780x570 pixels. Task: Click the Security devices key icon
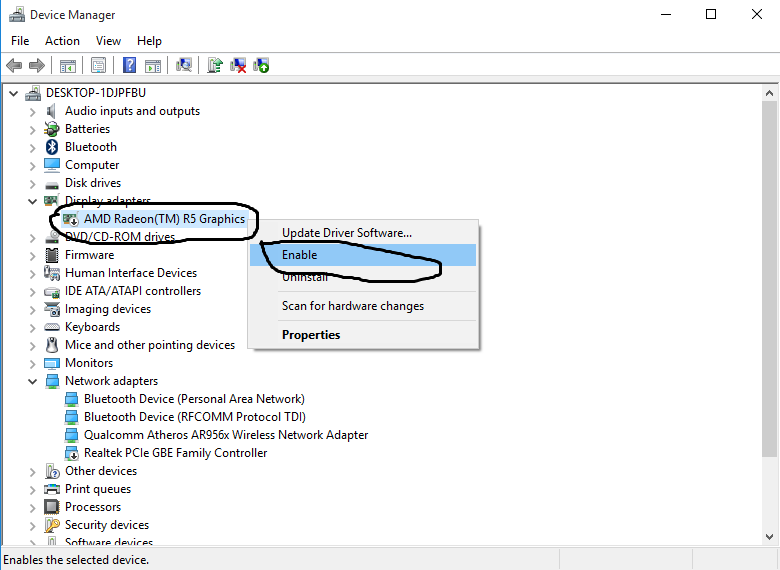[52, 525]
